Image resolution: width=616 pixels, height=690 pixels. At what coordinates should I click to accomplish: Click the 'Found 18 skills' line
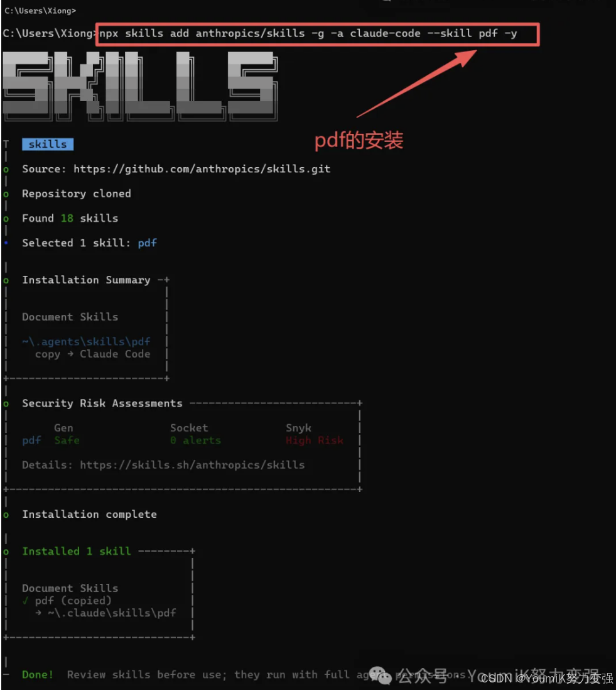[x=70, y=218]
